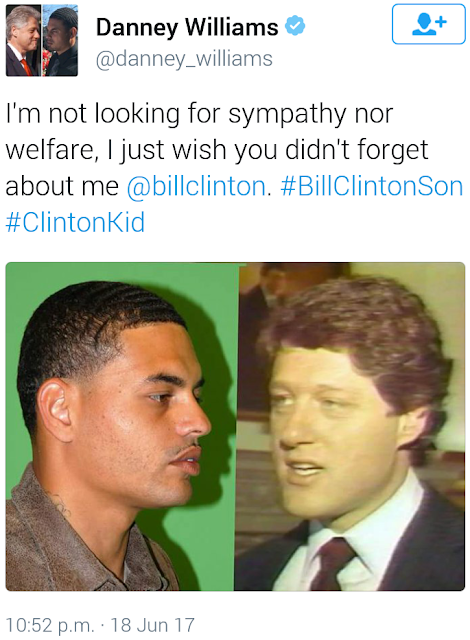Click the gray-haired man in avatar's left half
This screenshot has width=470, height=640.
pos(23,40)
